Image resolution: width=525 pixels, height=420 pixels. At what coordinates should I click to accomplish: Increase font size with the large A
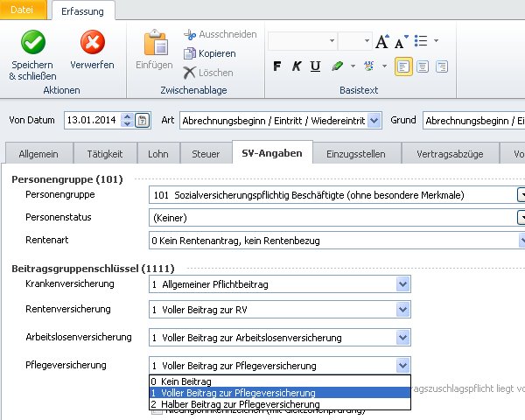pos(381,42)
